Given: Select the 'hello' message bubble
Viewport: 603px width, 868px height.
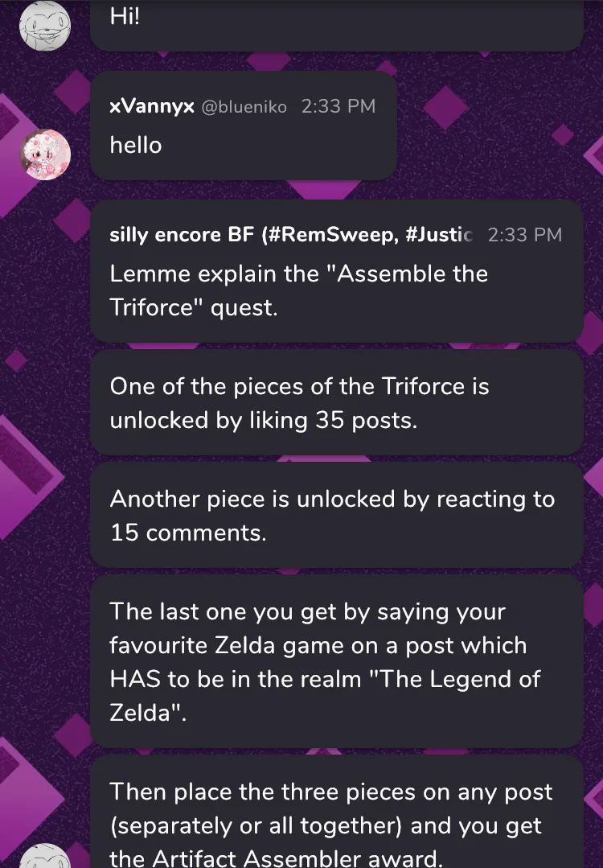Looking at the screenshot, I should (244, 125).
